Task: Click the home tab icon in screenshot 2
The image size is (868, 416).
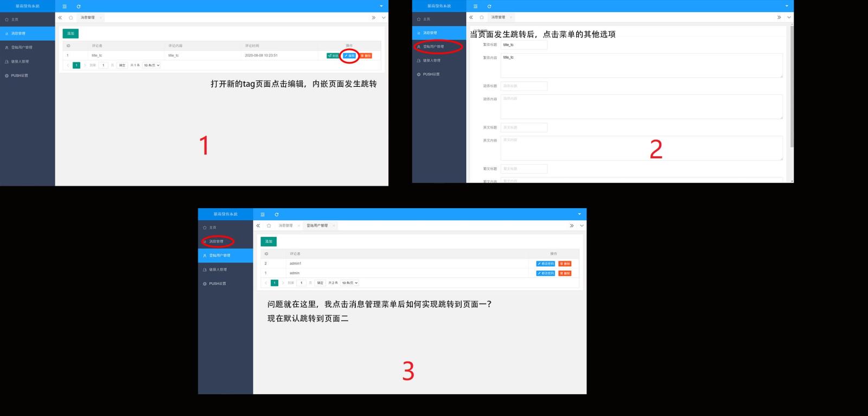Action: tap(481, 17)
